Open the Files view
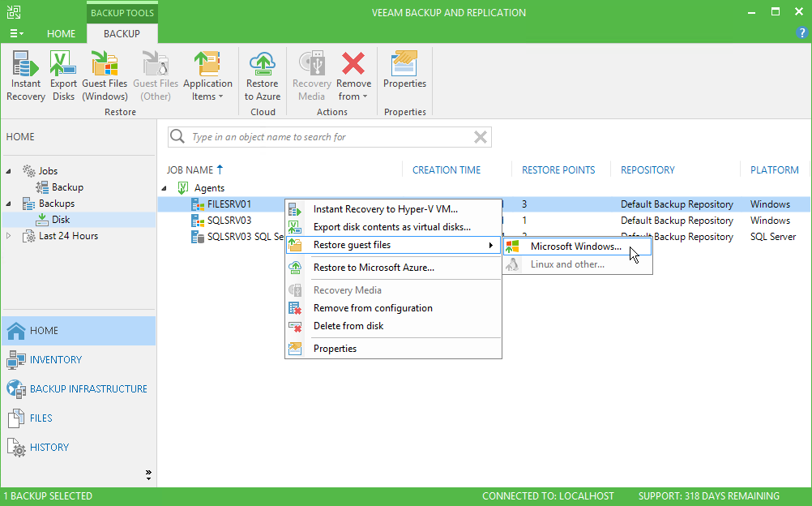This screenshot has height=506, width=812. [79, 418]
